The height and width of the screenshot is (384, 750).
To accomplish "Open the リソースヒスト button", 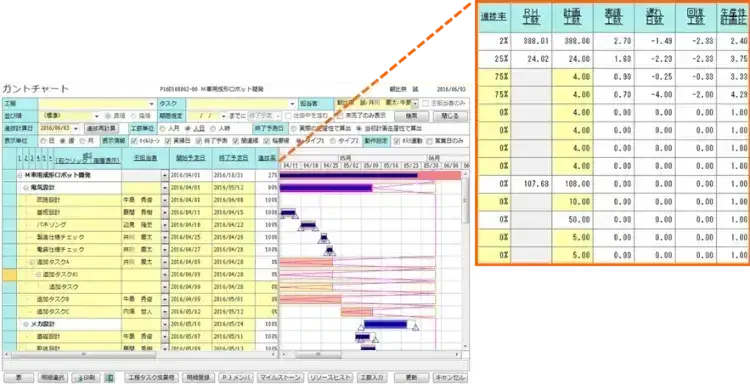I will click(x=331, y=377).
